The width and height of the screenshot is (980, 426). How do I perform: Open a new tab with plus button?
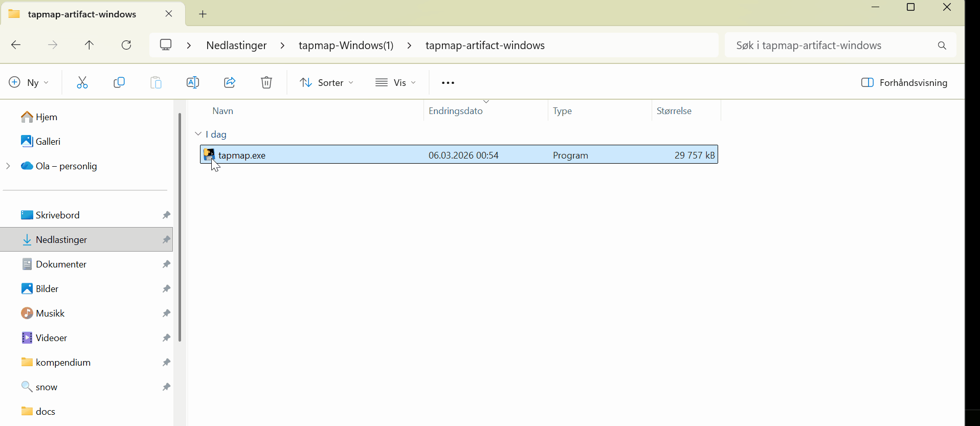[203, 14]
